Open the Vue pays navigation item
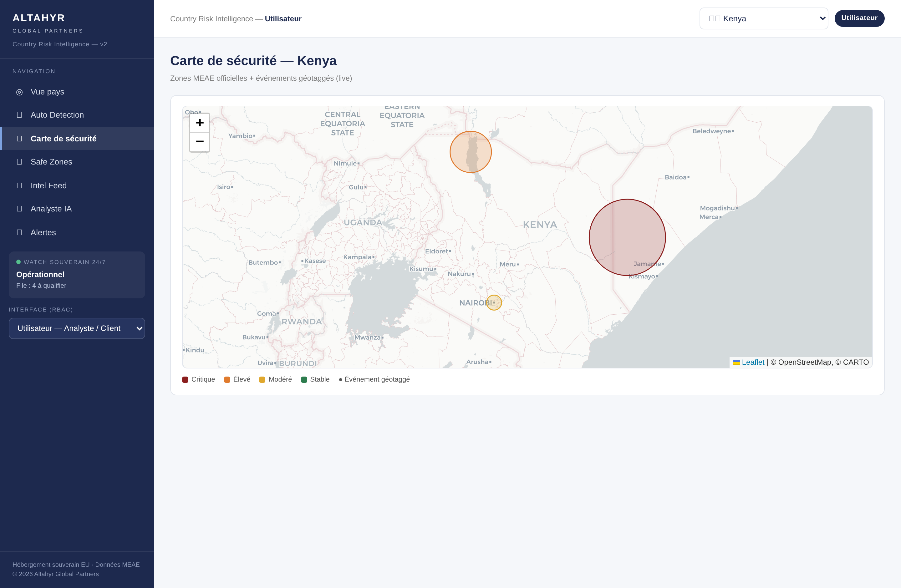The image size is (901, 588). (x=77, y=92)
